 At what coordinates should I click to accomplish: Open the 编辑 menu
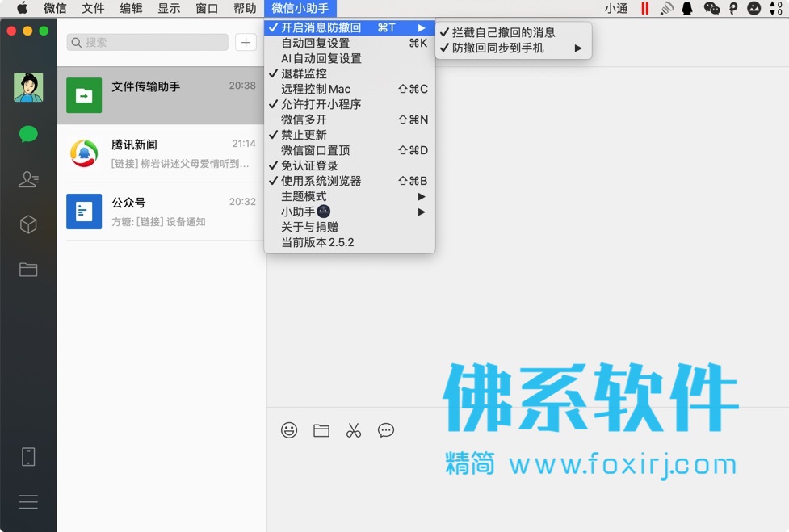[131, 8]
